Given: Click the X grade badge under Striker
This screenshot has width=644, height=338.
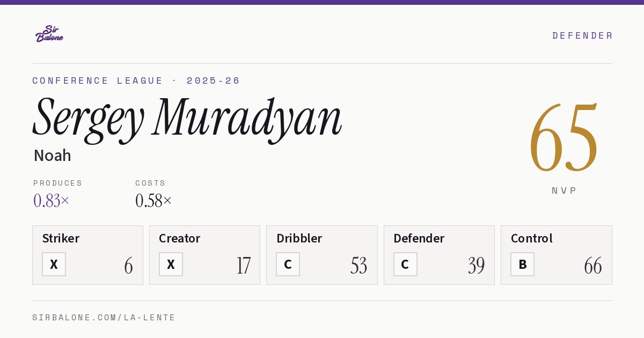Looking at the screenshot, I should click(54, 264).
